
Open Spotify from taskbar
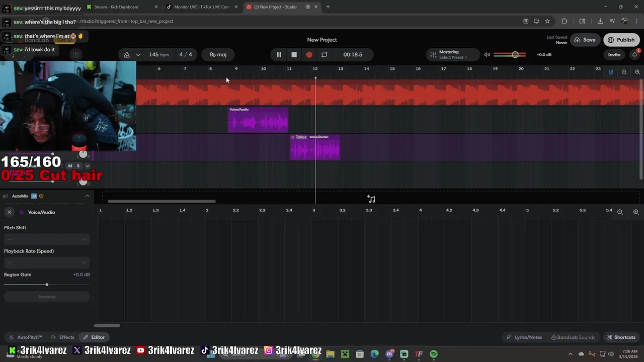434,354
